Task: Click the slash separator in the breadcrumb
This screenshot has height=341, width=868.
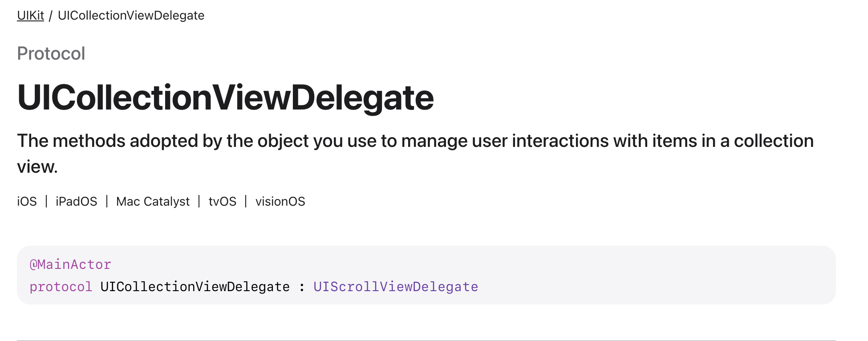Action: coord(51,16)
